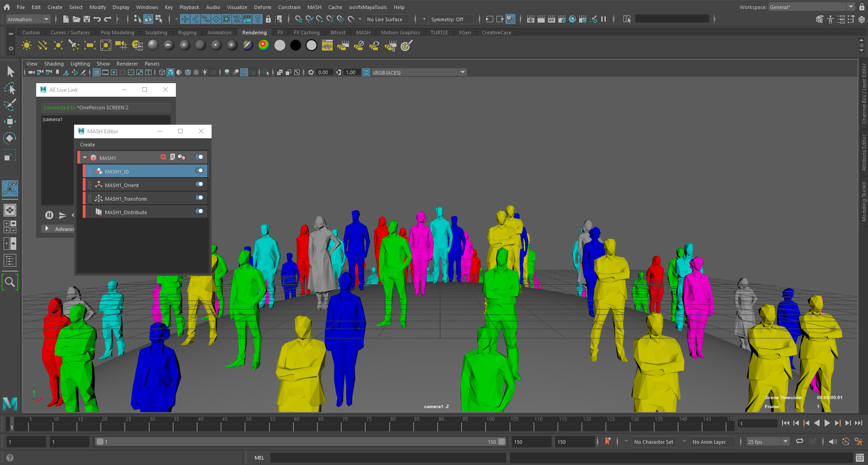Viewport: 868px width, 465px height.
Task: Collapse the MASH1 network tree
Action: click(x=85, y=158)
